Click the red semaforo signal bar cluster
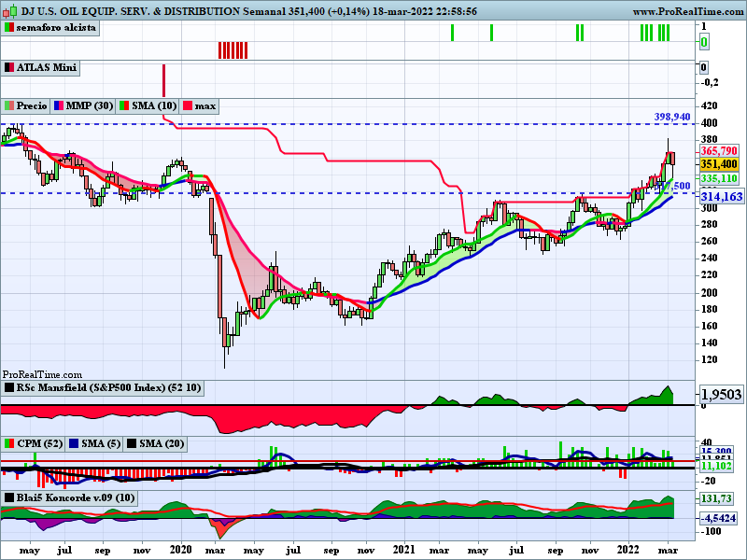 click(x=233, y=50)
